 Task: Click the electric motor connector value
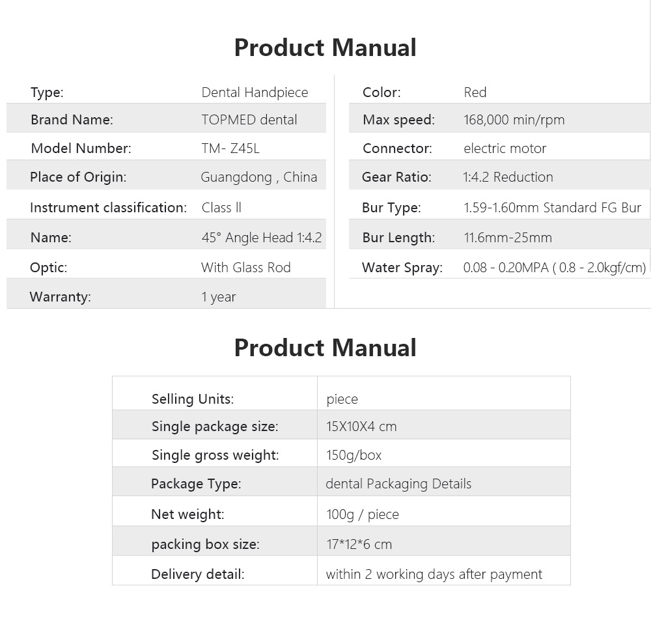505,148
